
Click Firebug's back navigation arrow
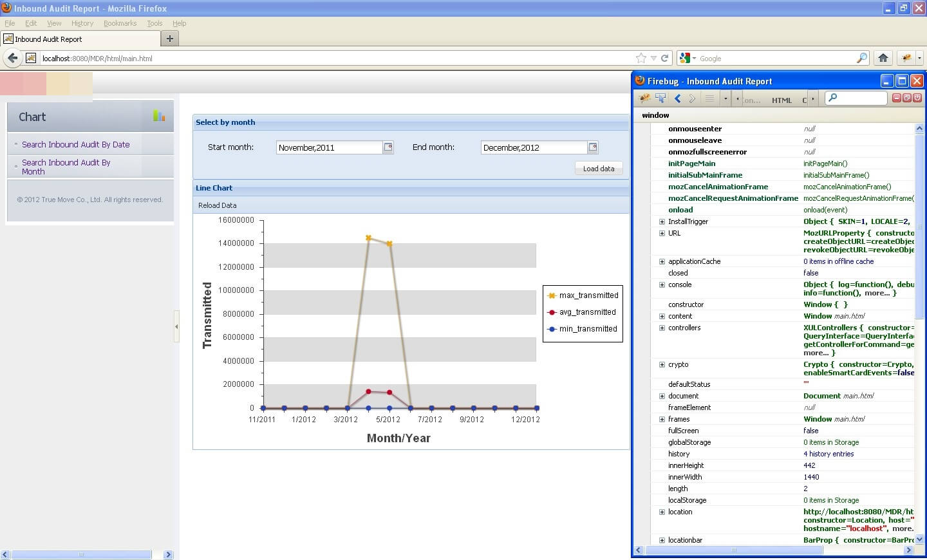pos(677,98)
